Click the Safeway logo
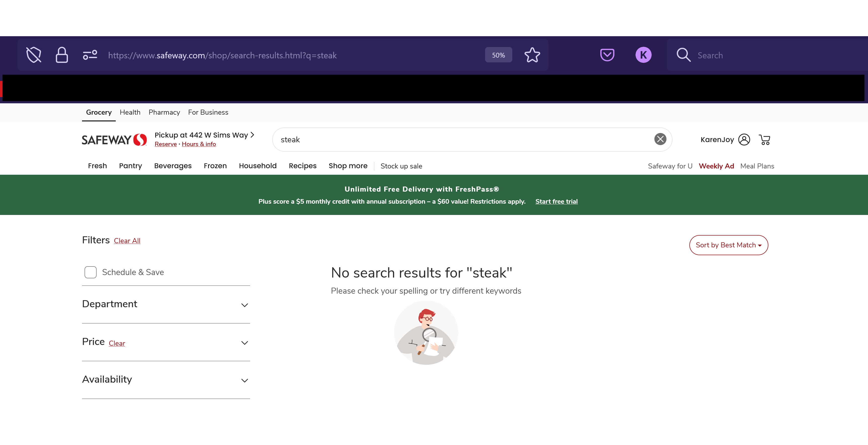The width and height of the screenshot is (868, 445). 114,140
